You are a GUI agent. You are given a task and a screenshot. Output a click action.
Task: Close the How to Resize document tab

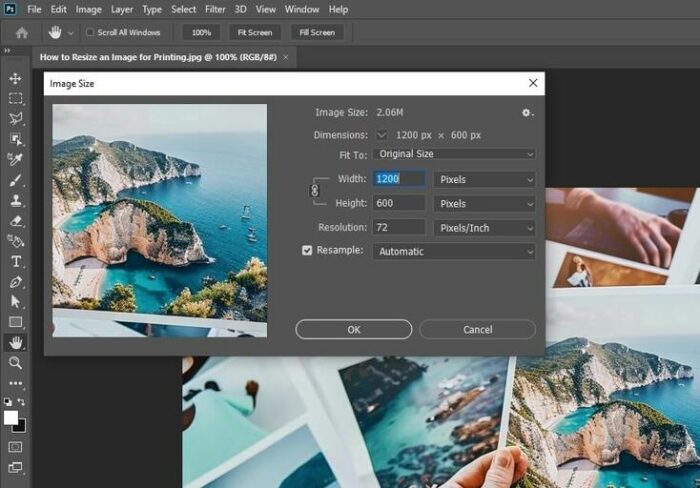pos(286,57)
